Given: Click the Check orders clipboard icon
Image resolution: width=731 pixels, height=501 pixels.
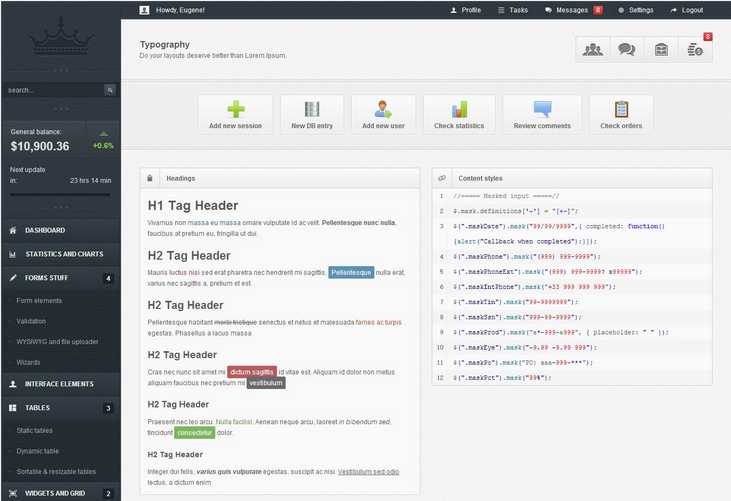Looking at the screenshot, I should pos(621,109).
